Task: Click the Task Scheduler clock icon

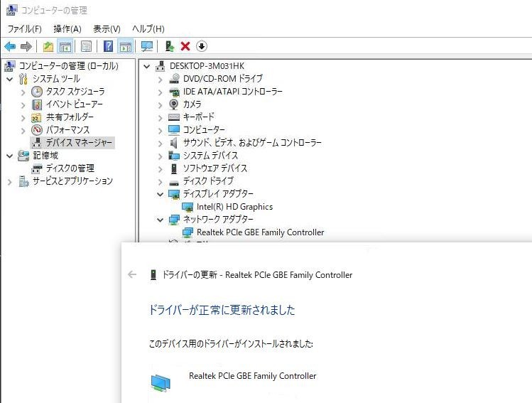Action: [x=37, y=91]
